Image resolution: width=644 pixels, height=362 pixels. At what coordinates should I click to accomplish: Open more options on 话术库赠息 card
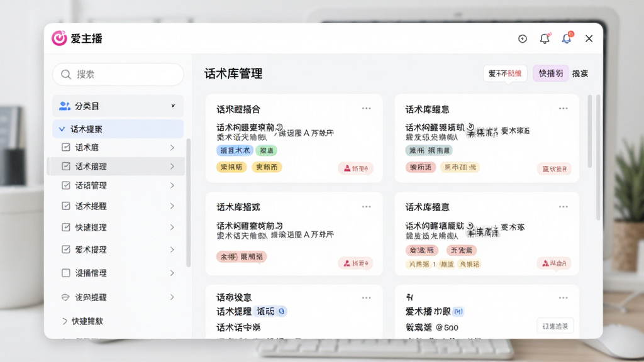point(563,108)
